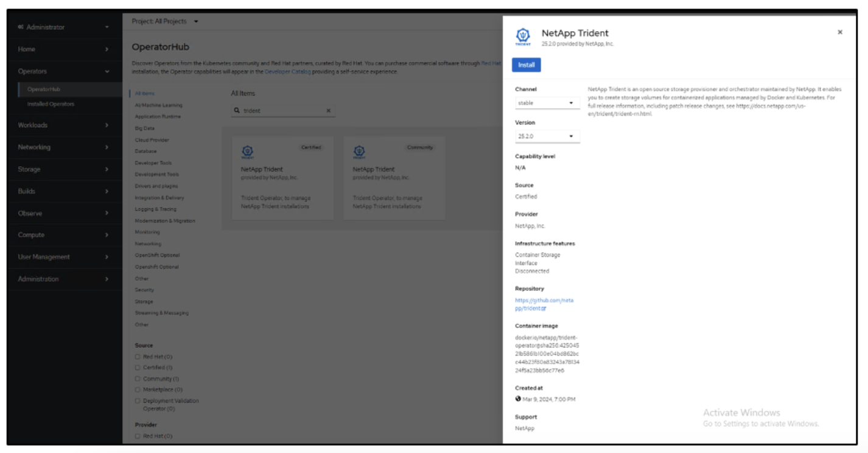The height and width of the screenshot is (453, 868).
Task: Expand the User Management navigation section
Action: 64,257
